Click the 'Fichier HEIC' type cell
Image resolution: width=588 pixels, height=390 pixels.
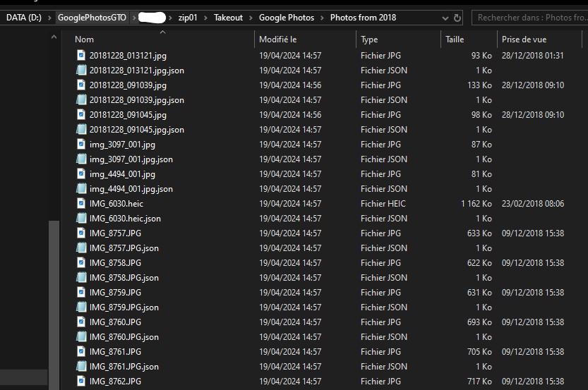[x=383, y=203]
